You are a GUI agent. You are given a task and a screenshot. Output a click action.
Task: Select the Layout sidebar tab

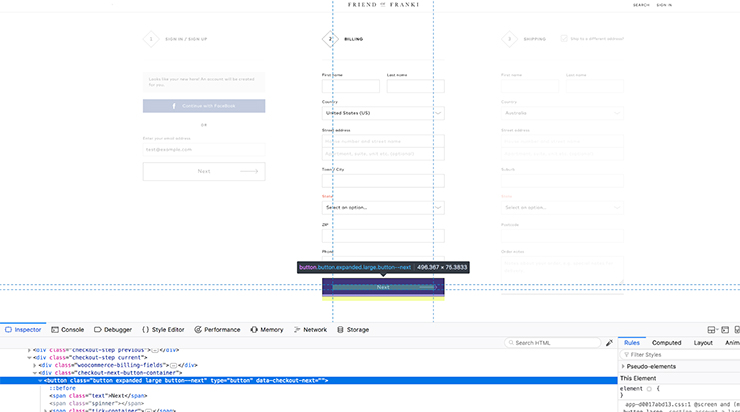pyautogui.click(x=703, y=343)
